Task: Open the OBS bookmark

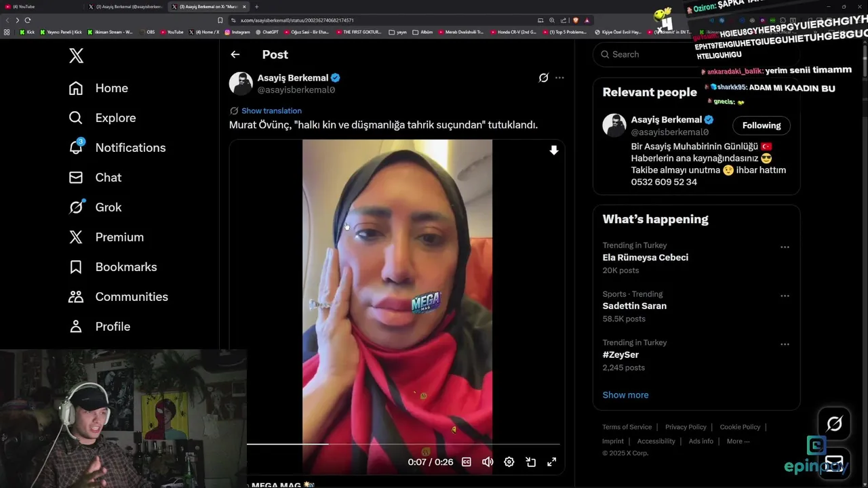Action: [x=147, y=32]
